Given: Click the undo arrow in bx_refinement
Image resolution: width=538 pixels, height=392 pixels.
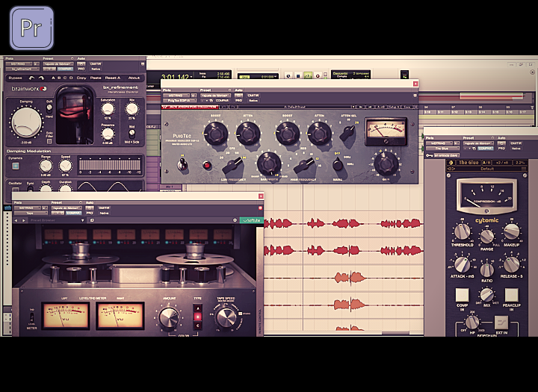Looking at the screenshot, I should pyautogui.click(x=32, y=78).
